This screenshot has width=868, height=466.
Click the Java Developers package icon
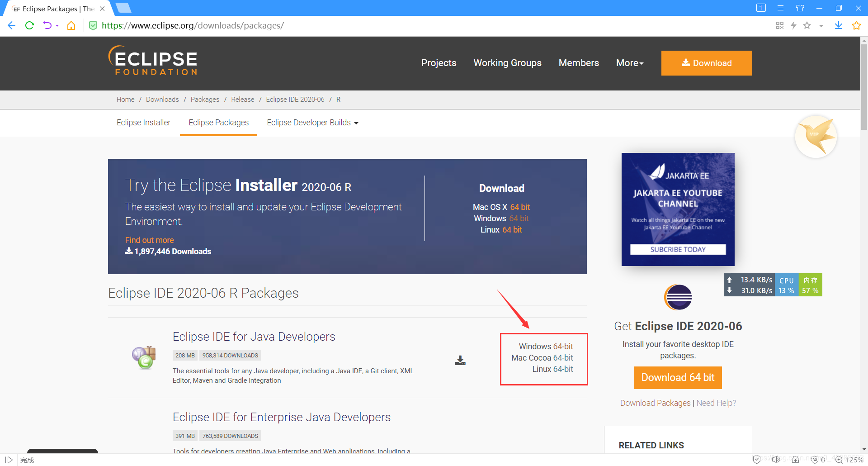tap(144, 357)
